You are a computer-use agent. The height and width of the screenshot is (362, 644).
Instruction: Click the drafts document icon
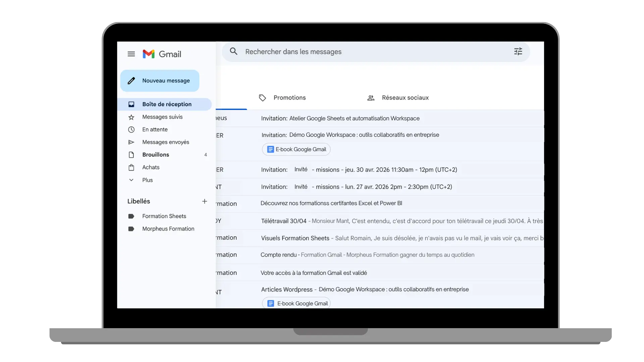pyautogui.click(x=131, y=155)
